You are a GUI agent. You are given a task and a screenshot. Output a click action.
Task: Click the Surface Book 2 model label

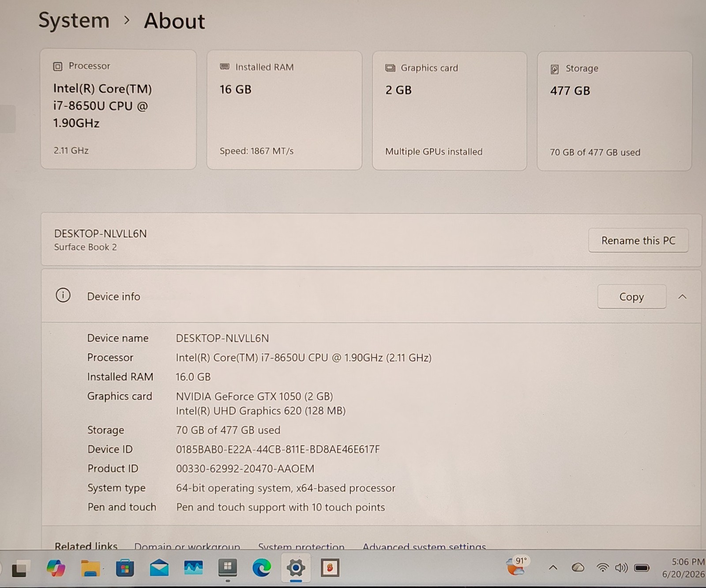pos(86,247)
